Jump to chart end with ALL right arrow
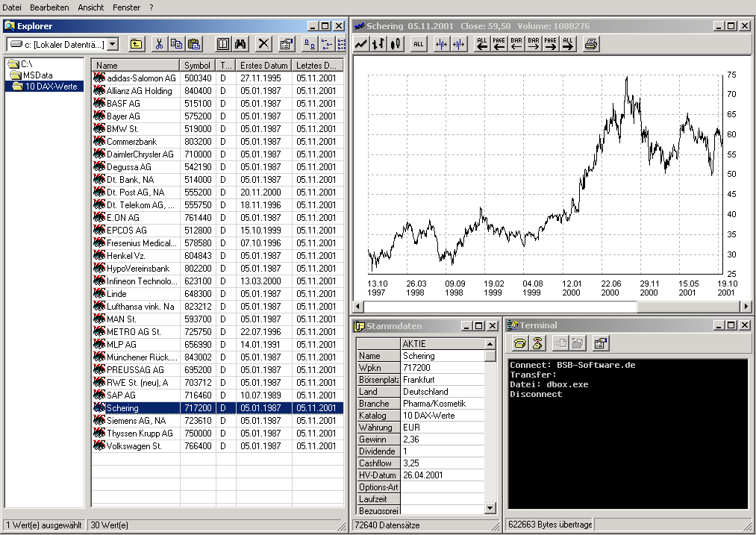 click(x=568, y=44)
